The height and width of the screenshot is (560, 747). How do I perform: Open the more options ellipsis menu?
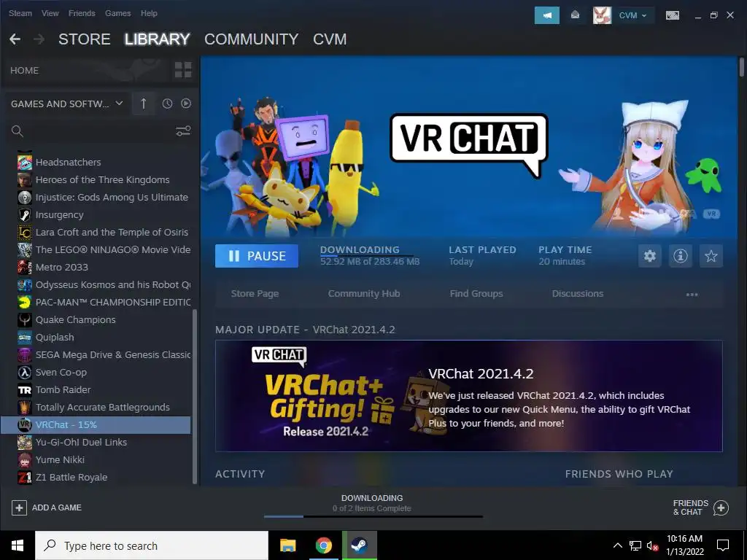(x=692, y=295)
